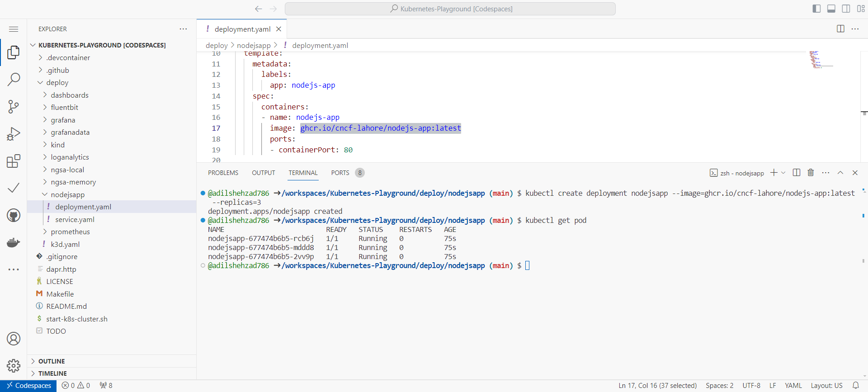Expand the dashboards folder
Screen dimensions: 868x392
point(45,95)
